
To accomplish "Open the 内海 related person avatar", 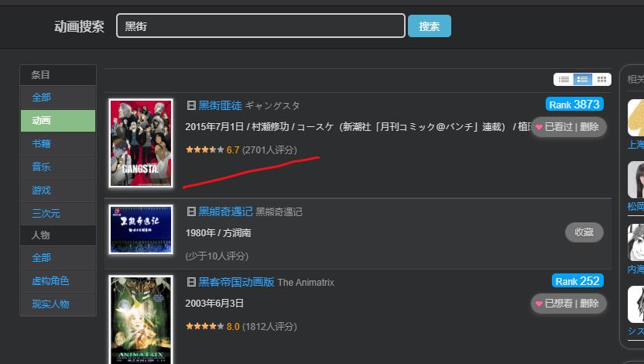I will 635,242.
